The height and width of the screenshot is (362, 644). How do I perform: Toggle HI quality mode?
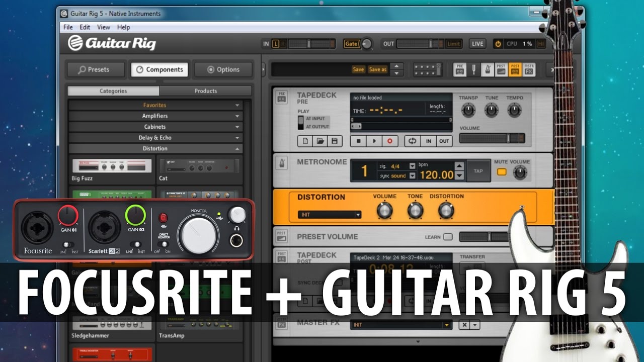tap(541, 44)
